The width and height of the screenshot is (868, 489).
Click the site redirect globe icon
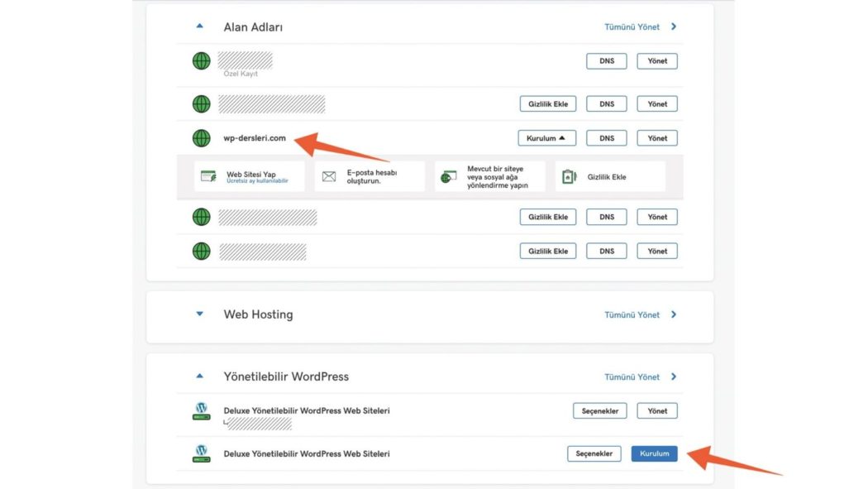448,177
